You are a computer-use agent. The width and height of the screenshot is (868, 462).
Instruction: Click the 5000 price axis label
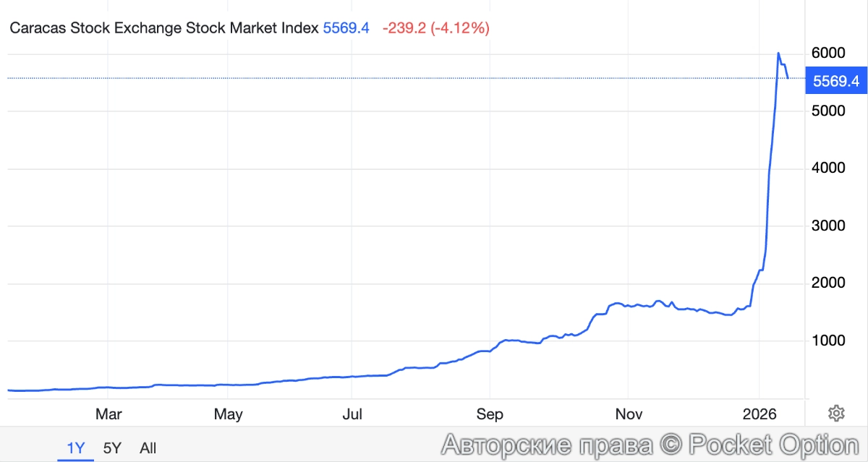[x=829, y=111]
